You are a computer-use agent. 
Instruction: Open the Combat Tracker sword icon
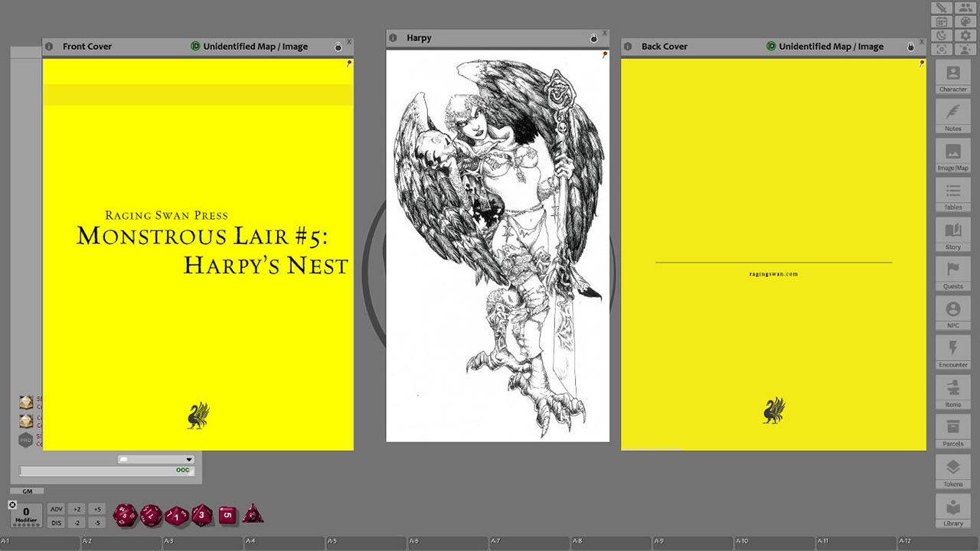tap(941, 8)
